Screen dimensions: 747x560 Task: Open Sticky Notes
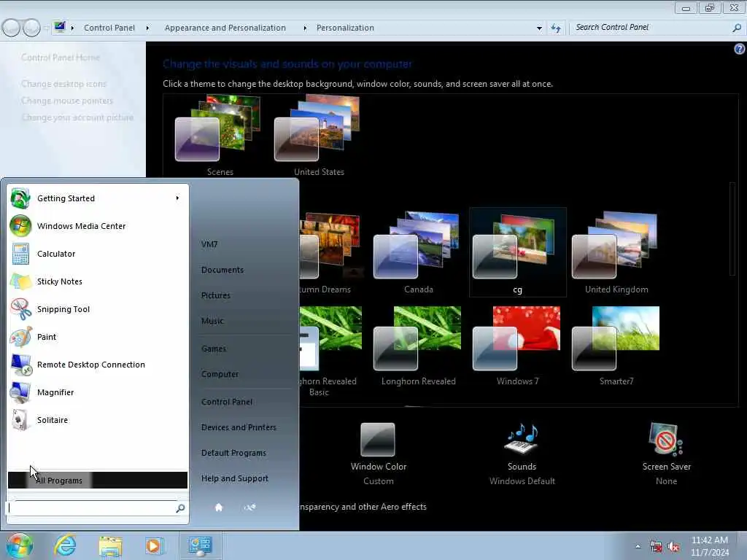coord(98,281)
